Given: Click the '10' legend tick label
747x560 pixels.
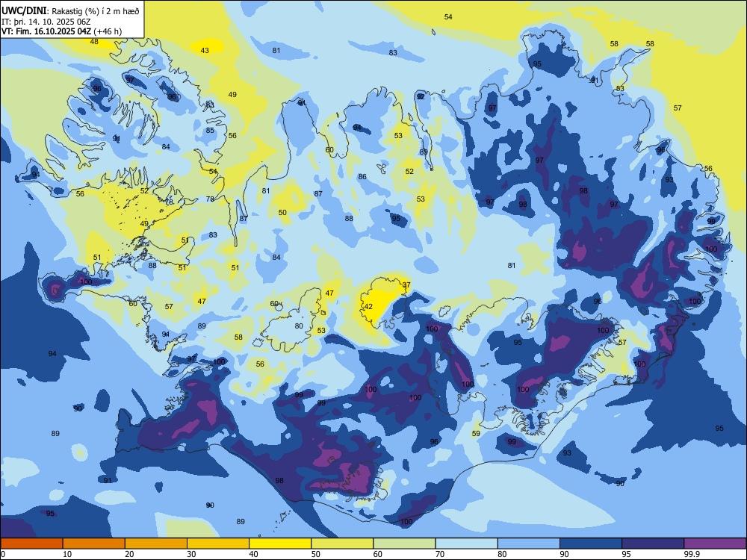Looking at the screenshot, I should tap(67, 554).
